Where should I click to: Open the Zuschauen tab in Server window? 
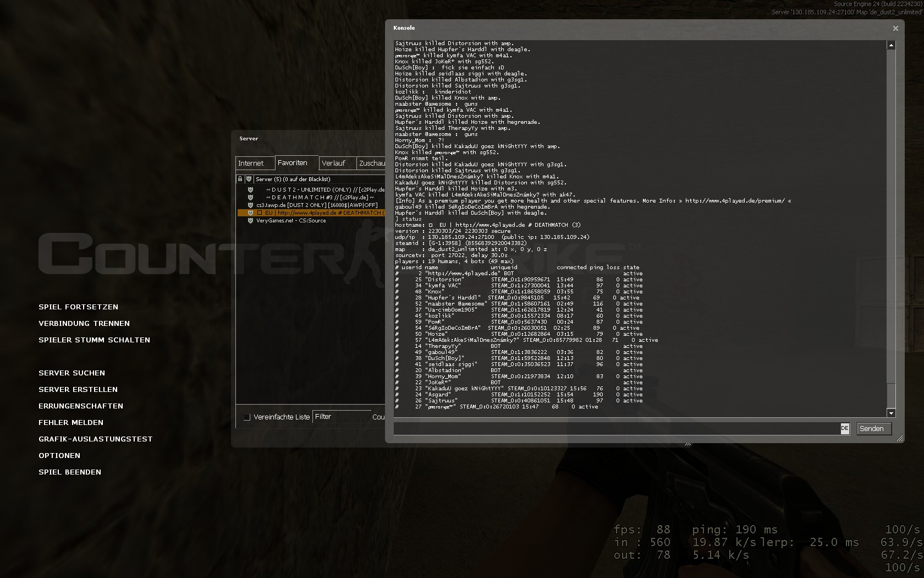point(371,163)
